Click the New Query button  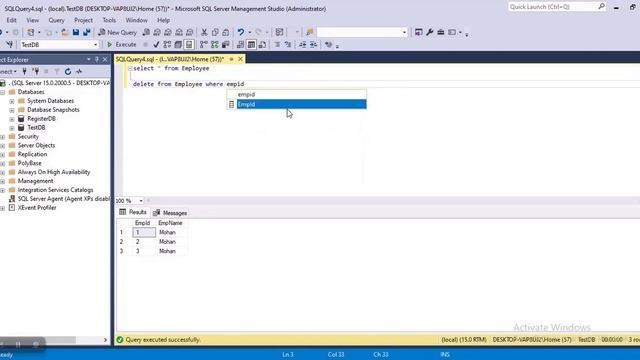118,32
